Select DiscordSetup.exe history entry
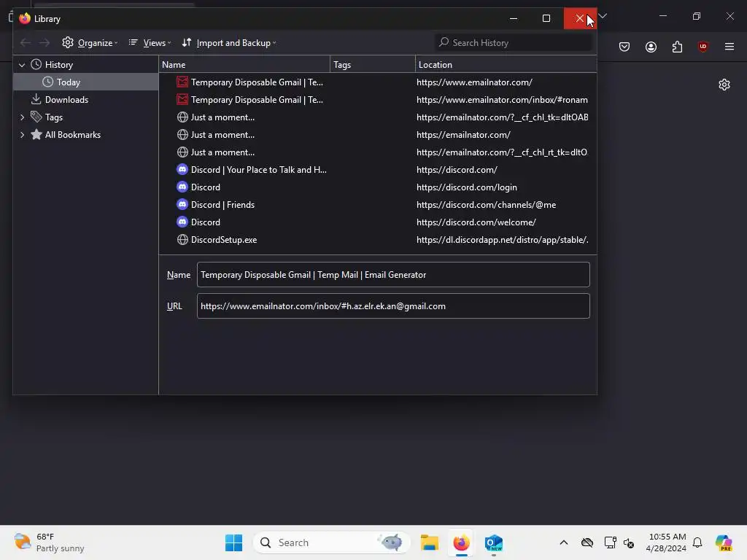Screen dimensions: 747x560 coord(378,240)
